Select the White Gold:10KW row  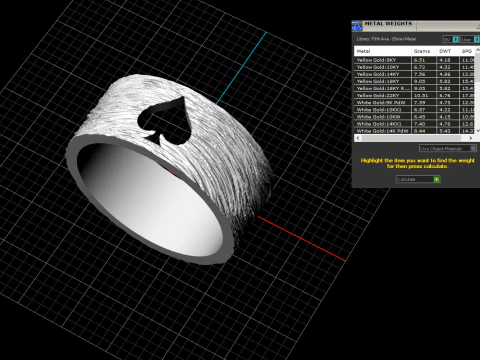coord(414,117)
